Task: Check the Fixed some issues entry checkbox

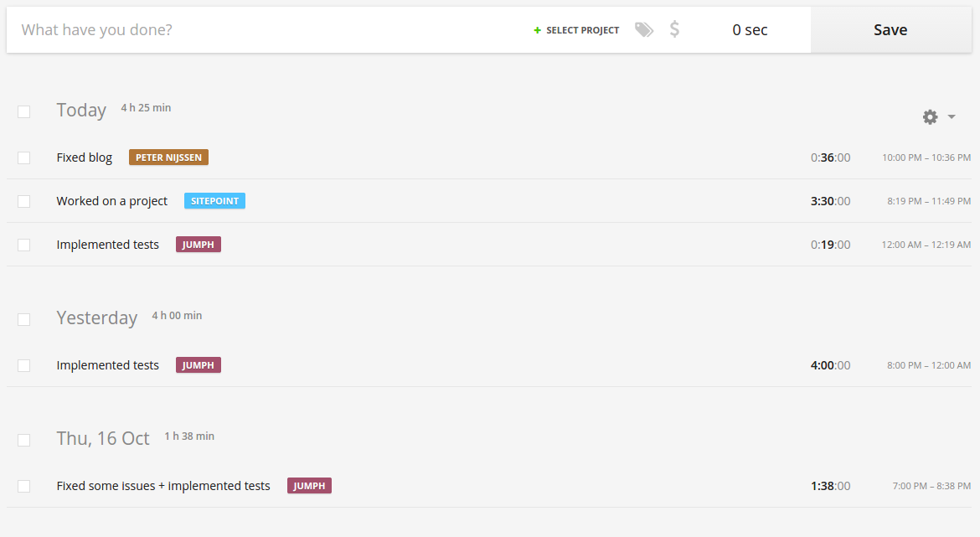Action: click(x=24, y=485)
